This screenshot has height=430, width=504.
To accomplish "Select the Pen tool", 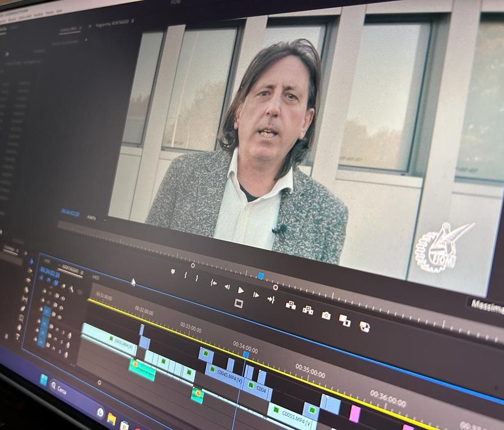I will (x=23, y=309).
